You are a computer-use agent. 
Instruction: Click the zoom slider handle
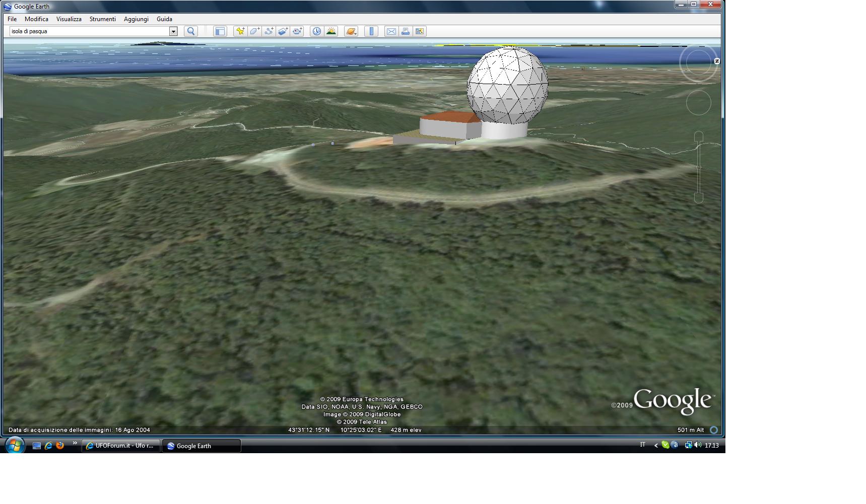pos(699,167)
